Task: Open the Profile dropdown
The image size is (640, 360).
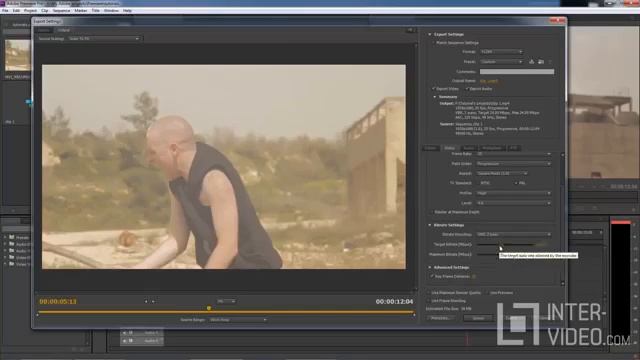Action: (513, 193)
